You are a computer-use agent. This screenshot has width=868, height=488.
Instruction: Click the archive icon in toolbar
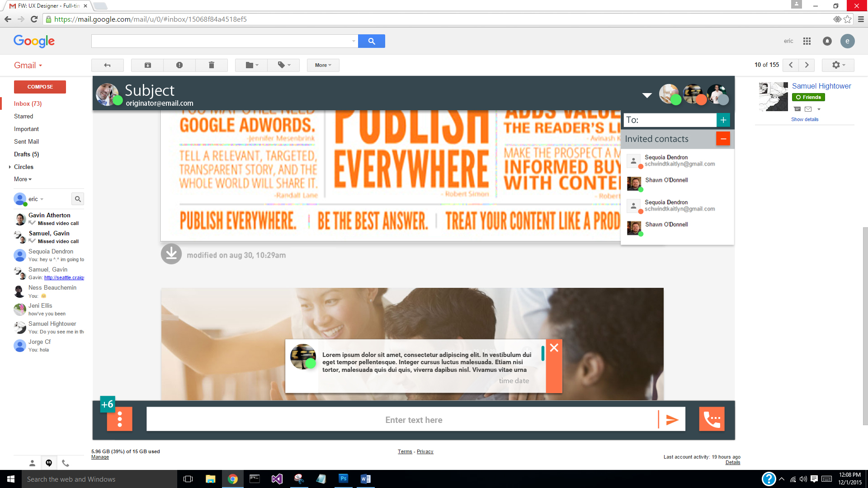coord(147,65)
